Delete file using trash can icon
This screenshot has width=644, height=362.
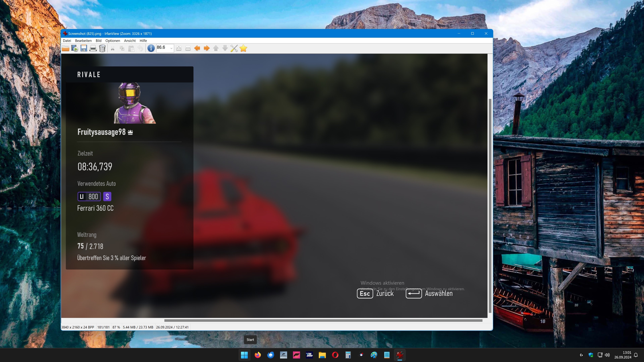tap(102, 48)
